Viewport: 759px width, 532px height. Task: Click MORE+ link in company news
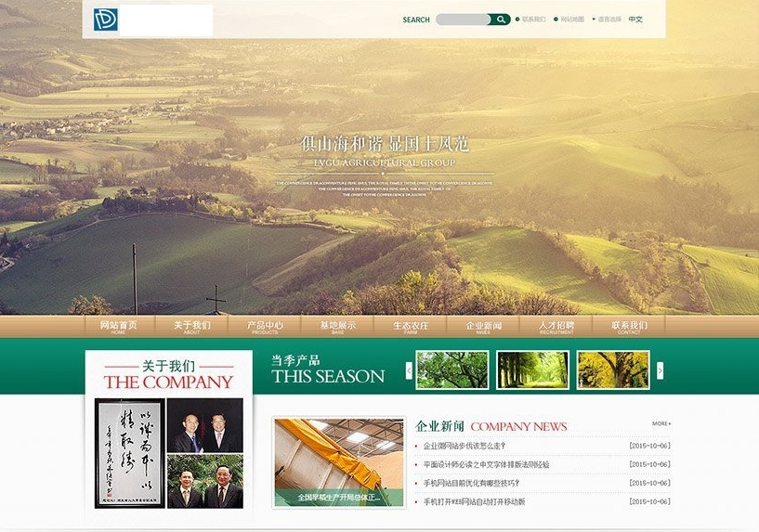coord(661,423)
